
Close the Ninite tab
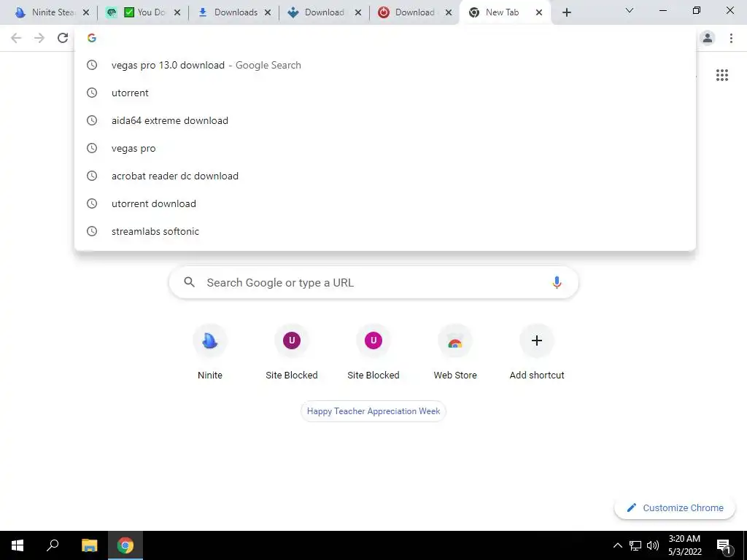pyautogui.click(x=86, y=12)
